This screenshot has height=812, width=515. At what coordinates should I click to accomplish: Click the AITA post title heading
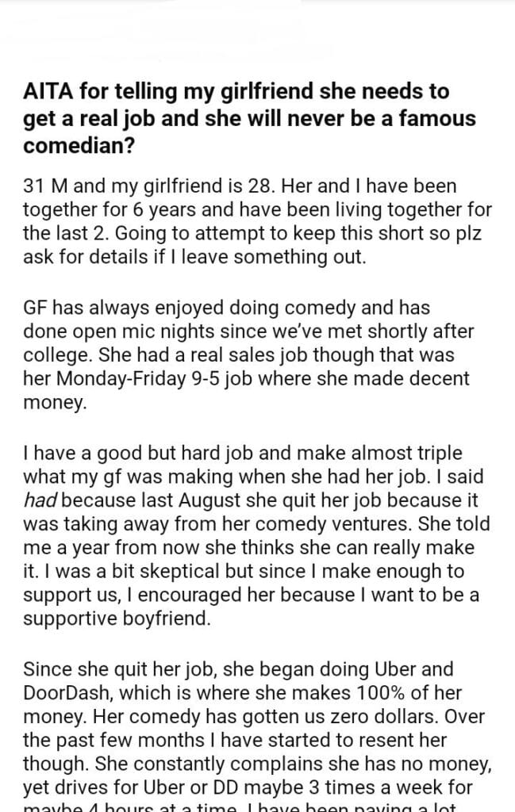250,119
